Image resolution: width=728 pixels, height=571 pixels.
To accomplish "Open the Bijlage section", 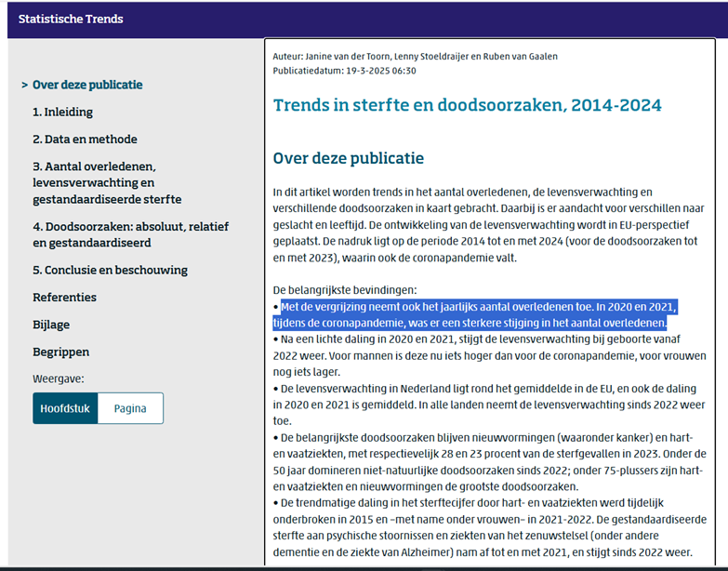I will (51, 325).
